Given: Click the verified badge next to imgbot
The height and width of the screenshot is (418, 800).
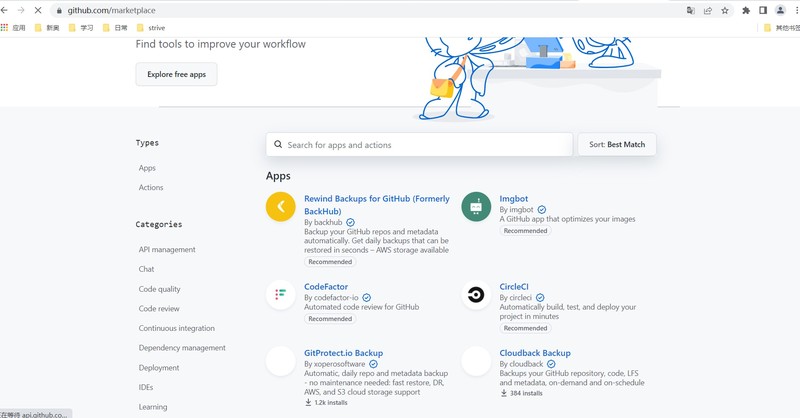Looking at the screenshot, I should tap(542, 210).
